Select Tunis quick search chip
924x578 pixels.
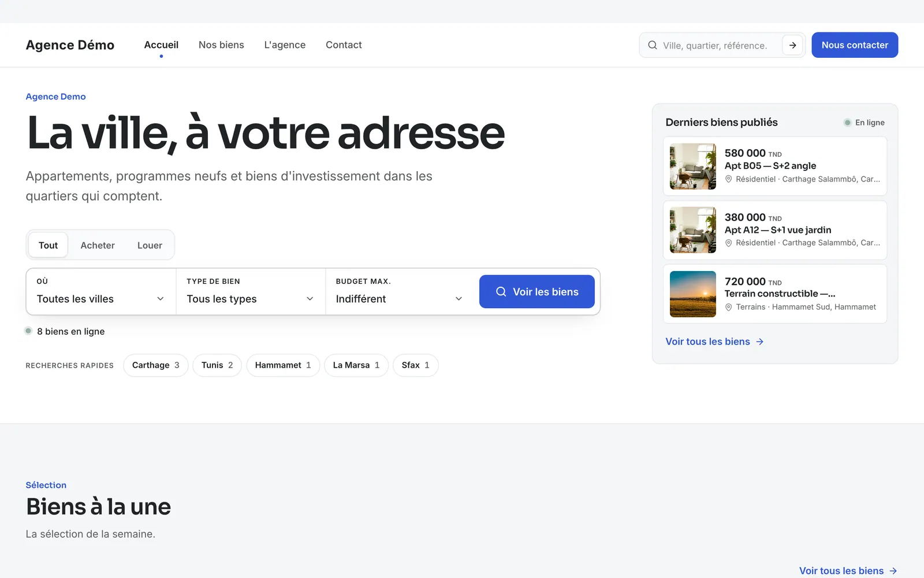coord(217,365)
